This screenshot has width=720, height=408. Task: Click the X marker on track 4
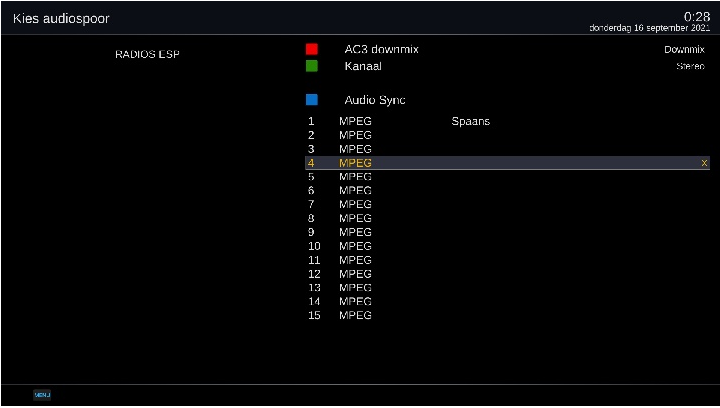(704, 163)
